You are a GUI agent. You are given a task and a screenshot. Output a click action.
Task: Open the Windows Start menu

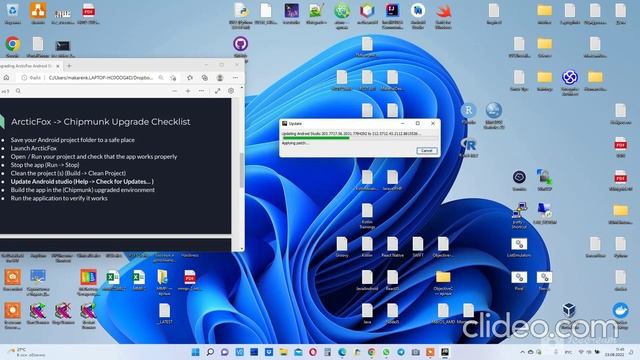pos(196,352)
